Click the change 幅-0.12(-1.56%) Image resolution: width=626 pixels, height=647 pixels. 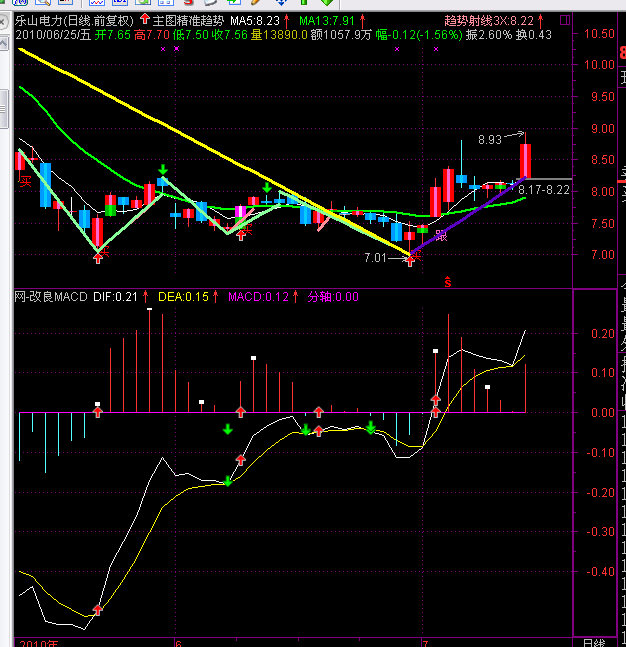tap(418, 35)
